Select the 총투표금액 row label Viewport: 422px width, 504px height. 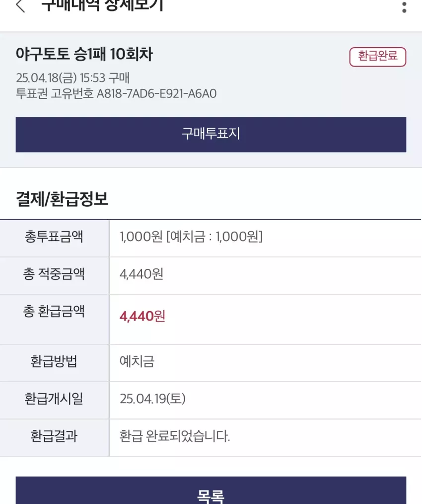(x=54, y=237)
